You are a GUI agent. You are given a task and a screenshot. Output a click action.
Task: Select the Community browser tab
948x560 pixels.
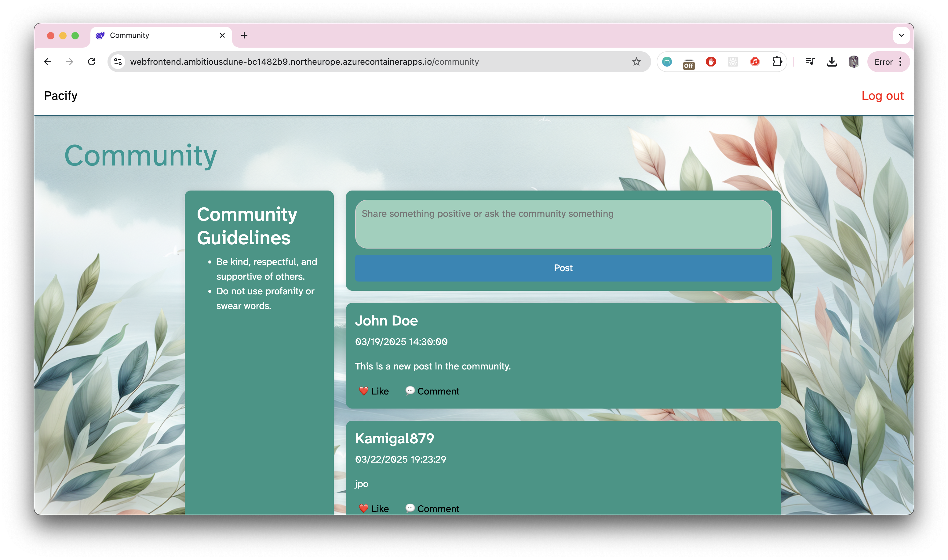click(159, 35)
